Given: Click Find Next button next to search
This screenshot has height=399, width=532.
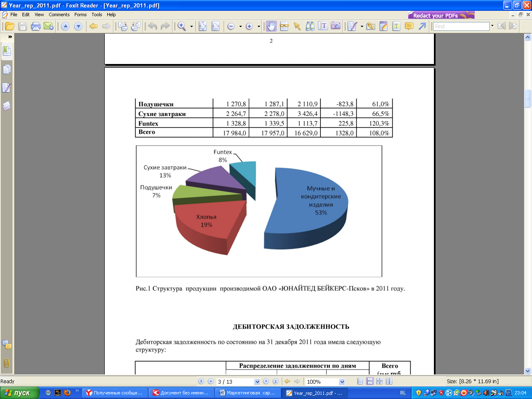Looking at the screenshot, I should pyautogui.click(x=513, y=26).
